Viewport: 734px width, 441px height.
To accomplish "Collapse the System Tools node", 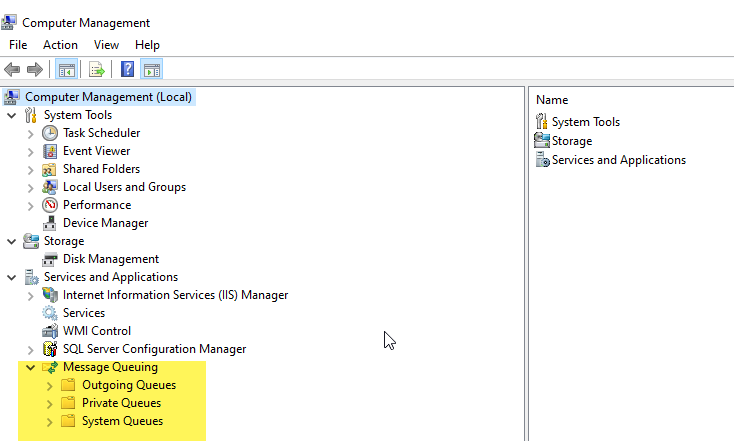I will click(x=12, y=116).
